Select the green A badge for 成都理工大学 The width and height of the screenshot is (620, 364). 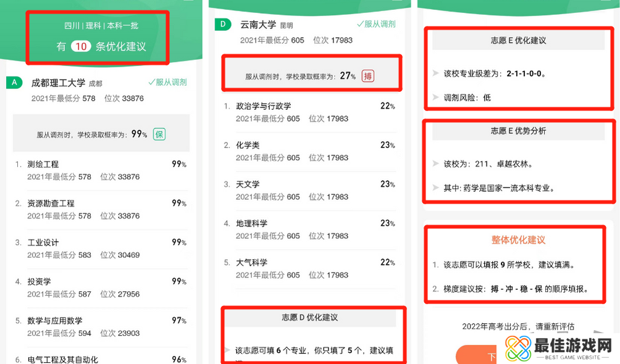[14, 82]
